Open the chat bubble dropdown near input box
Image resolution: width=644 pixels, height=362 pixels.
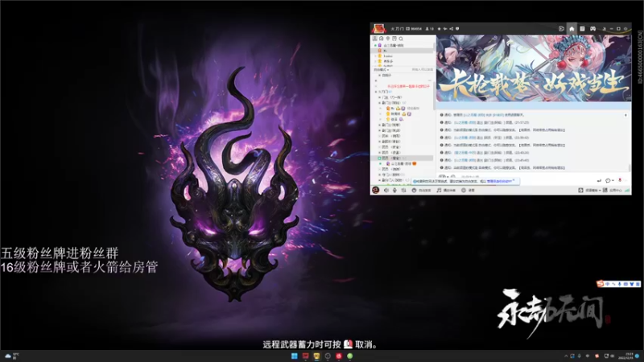[609, 180]
